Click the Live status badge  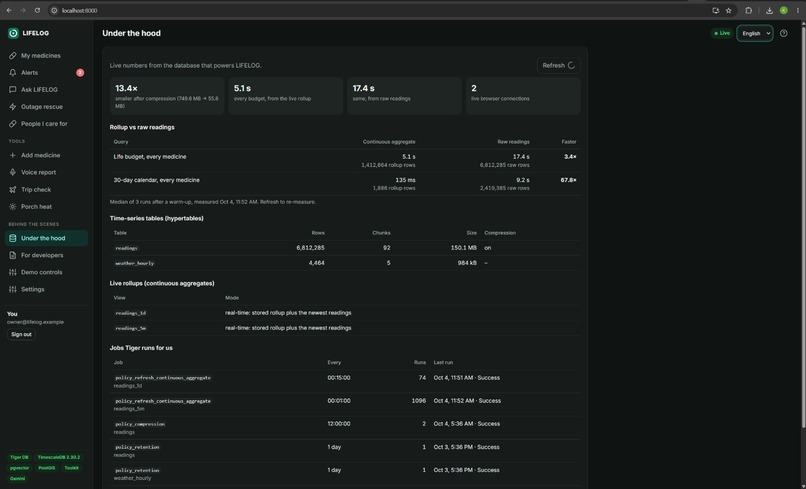click(x=722, y=33)
